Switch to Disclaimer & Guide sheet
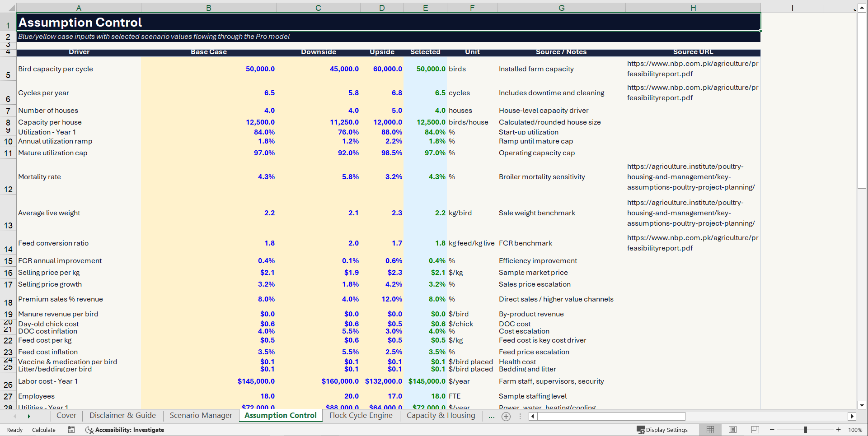This screenshot has height=436, width=868. (x=122, y=416)
